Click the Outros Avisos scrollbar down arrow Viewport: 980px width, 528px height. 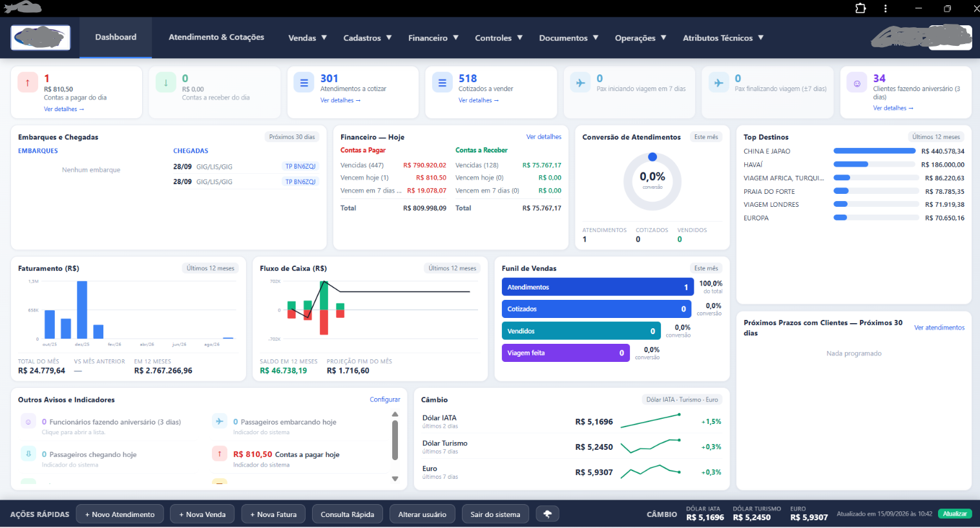pyautogui.click(x=395, y=479)
